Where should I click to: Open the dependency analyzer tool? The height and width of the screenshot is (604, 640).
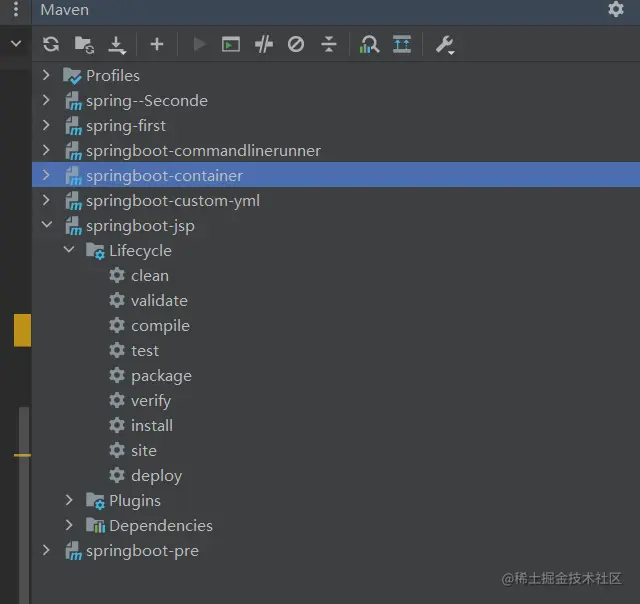pyautogui.click(x=369, y=44)
